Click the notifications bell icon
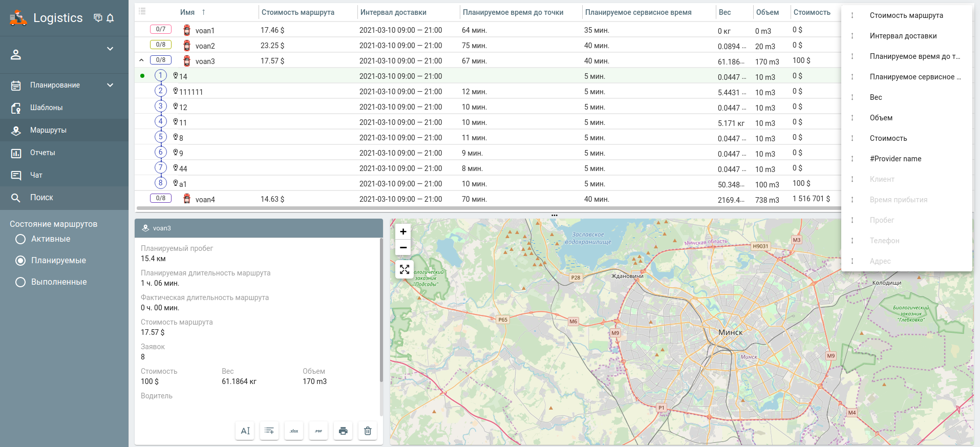The width and height of the screenshot is (980, 447). [x=110, y=18]
